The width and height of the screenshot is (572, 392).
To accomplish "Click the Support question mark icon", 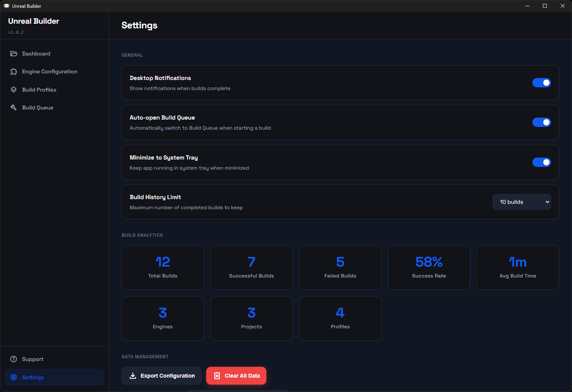I will click(x=14, y=359).
